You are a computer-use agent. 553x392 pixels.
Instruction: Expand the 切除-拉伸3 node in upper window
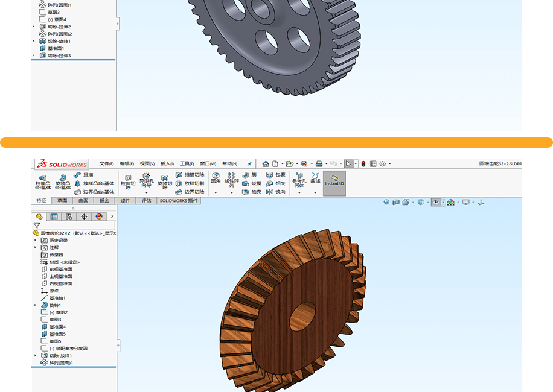33,55
